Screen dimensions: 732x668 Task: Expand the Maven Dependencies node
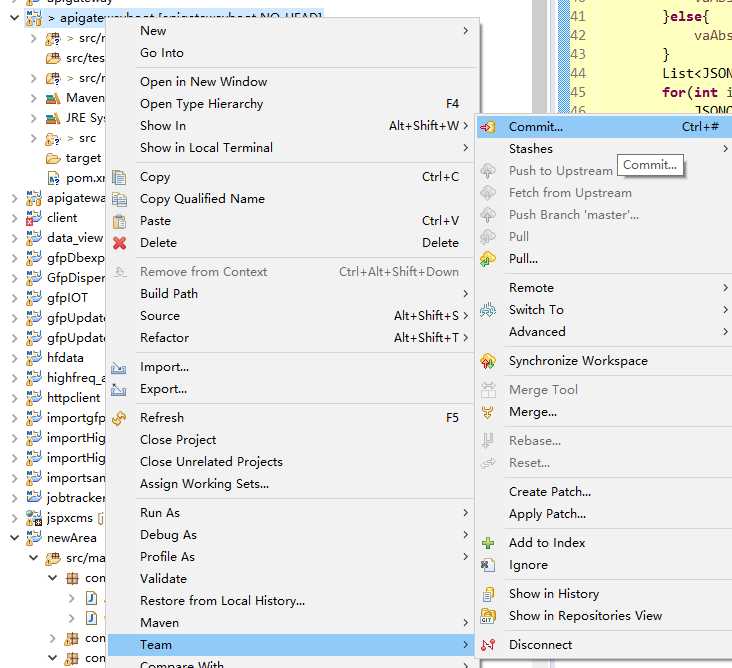34,98
